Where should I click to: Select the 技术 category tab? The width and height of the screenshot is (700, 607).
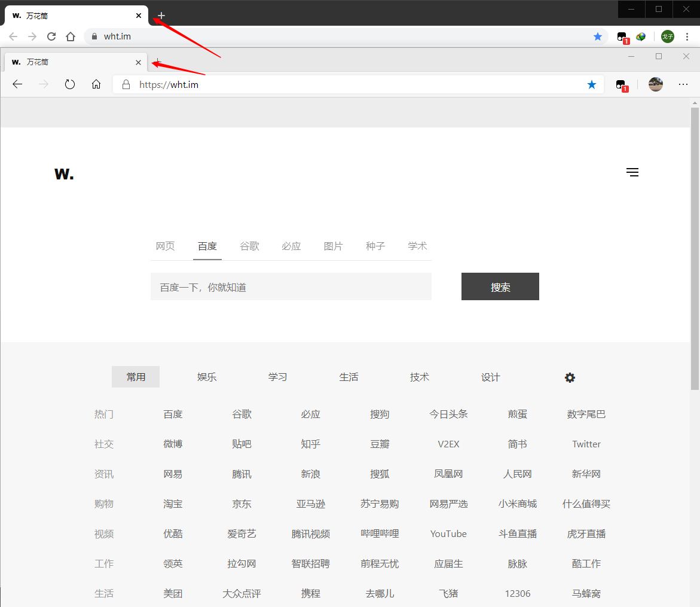(420, 377)
